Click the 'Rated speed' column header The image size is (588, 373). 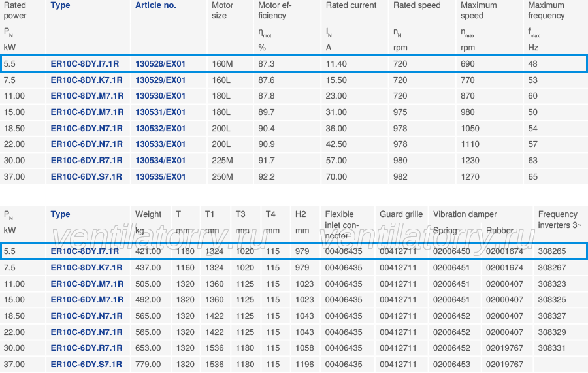417,5
